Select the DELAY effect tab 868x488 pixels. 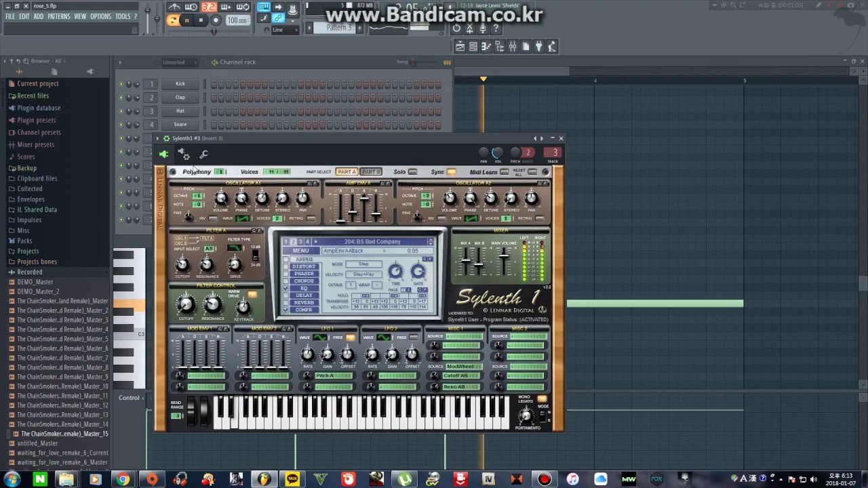coord(304,296)
